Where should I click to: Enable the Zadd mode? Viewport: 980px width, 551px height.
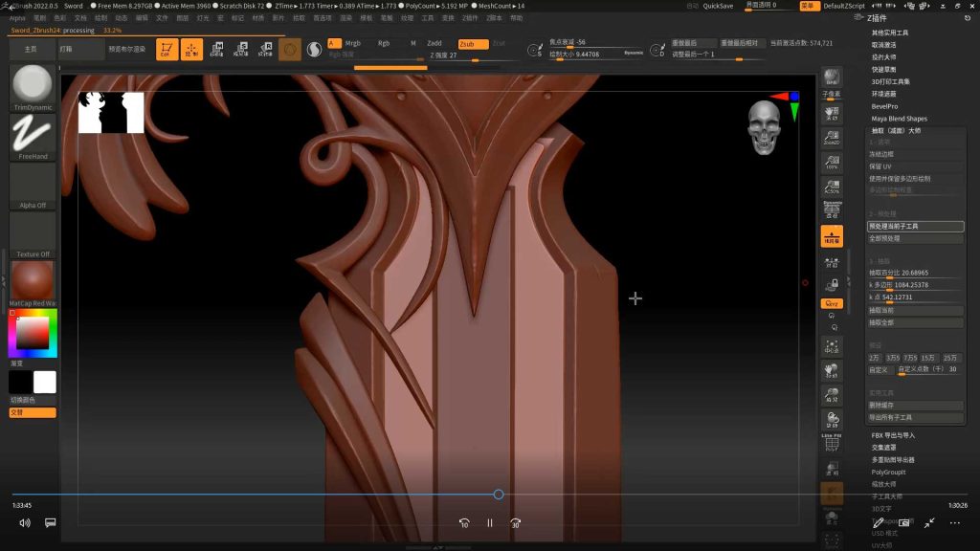point(434,43)
